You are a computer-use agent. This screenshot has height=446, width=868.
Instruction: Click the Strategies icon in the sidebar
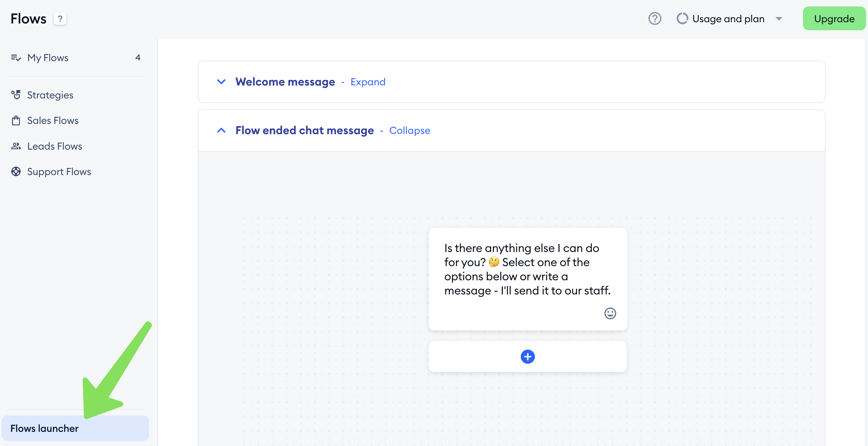[16, 95]
